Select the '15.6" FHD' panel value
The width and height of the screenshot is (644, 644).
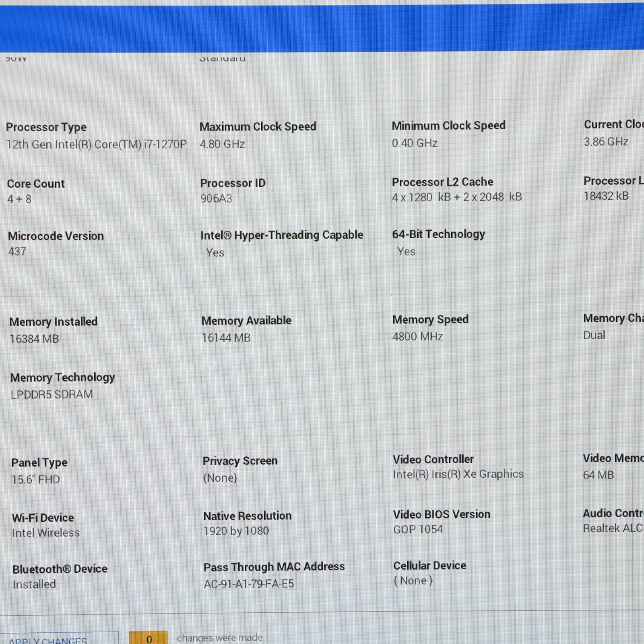pyautogui.click(x=36, y=480)
